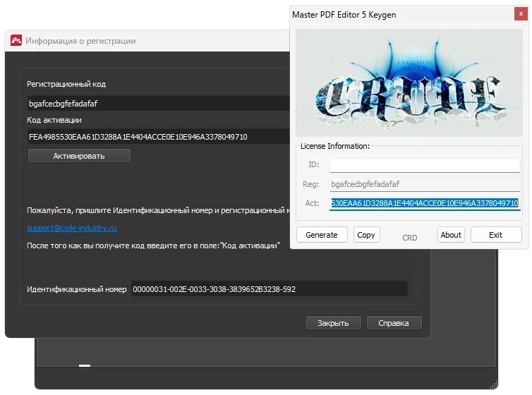Viewport: 532px width, 395px height.
Task: Close the Keygen window with red X
Action: pyautogui.click(x=521, y=13)
